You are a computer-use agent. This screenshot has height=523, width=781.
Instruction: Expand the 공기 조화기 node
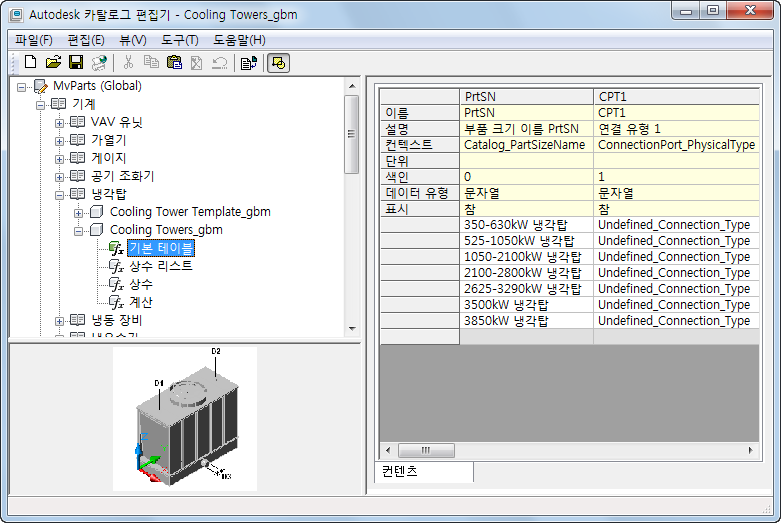coord(59,177)
